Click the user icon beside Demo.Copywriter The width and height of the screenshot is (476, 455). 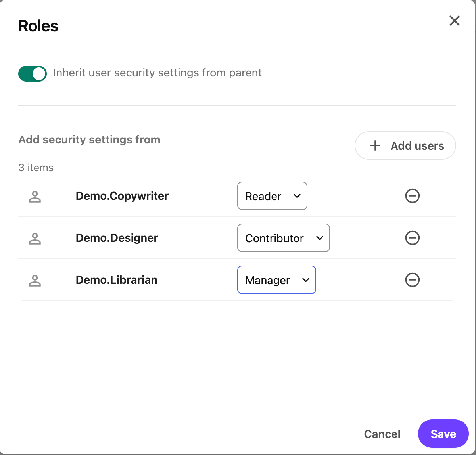[35, 196]
